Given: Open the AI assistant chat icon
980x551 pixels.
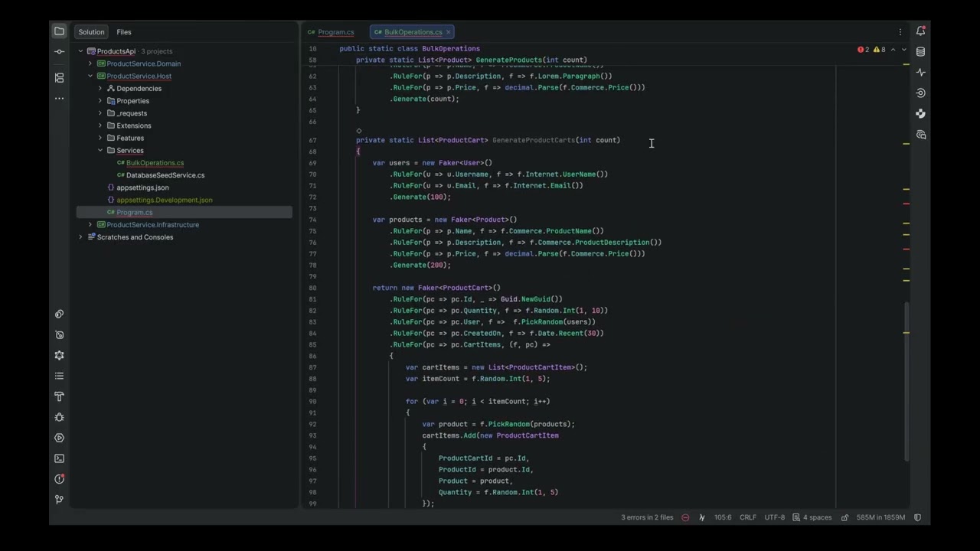Looking at the screenshot, I should tap(920, 135).
